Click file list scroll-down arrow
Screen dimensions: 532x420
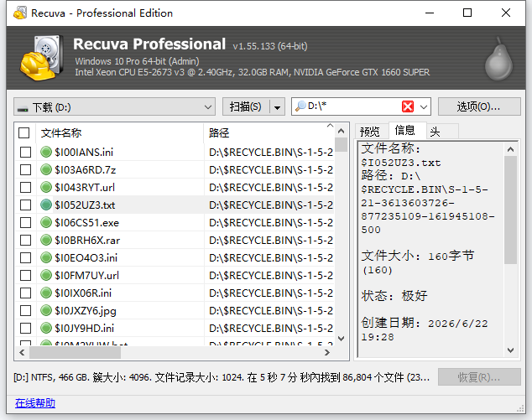coord(342,339)
